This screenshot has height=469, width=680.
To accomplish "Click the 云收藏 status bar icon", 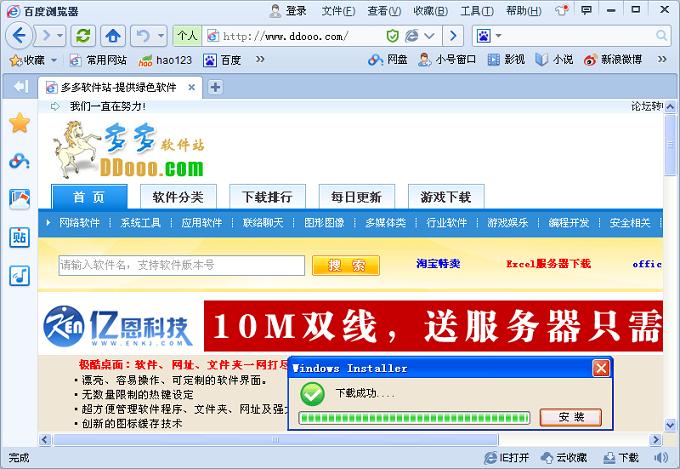I will point(564,457).
